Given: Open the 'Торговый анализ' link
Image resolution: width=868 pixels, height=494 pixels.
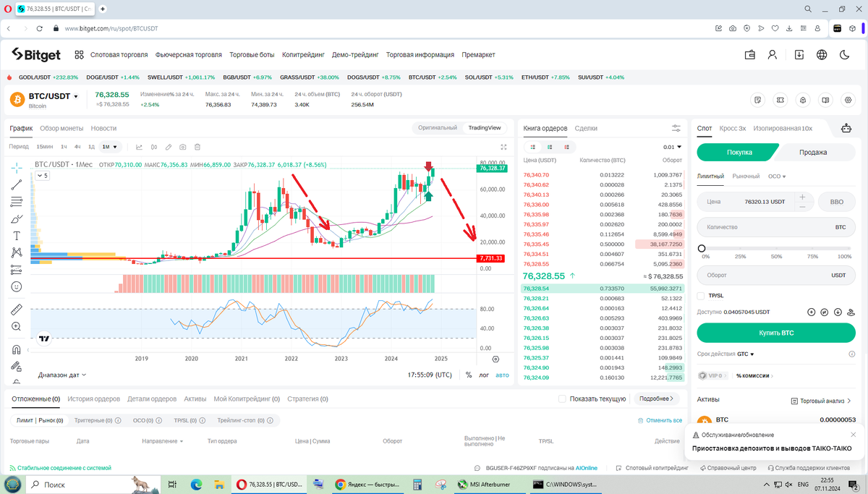Looking at the screenshot, I should click(821, 400).
